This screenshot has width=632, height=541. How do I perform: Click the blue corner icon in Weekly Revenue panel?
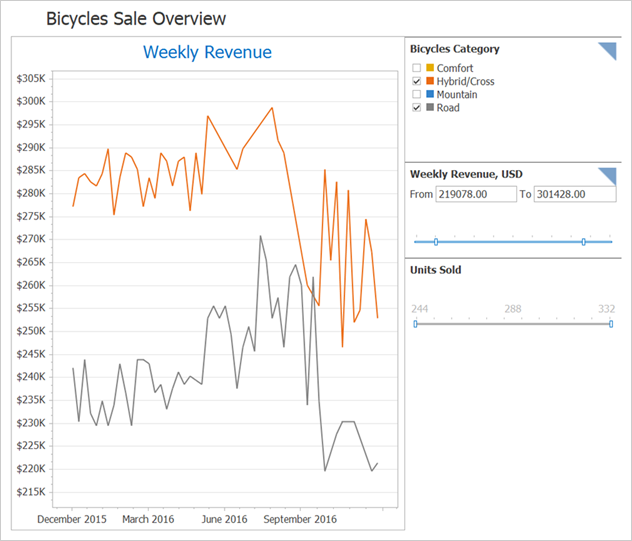(x=609, y=175)
